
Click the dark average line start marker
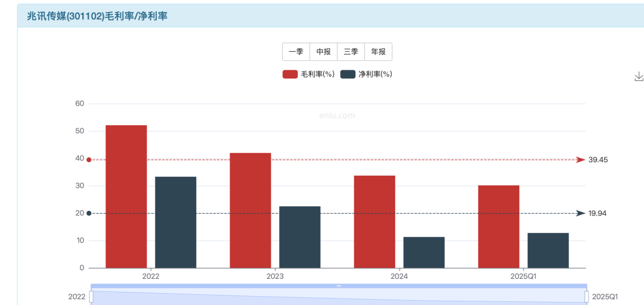(x=89, y=213)
